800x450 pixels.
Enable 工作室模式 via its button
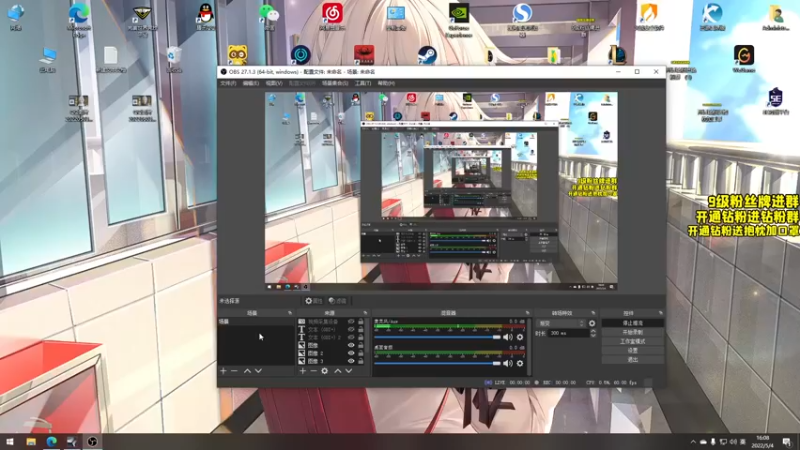(x=633, y=342)
